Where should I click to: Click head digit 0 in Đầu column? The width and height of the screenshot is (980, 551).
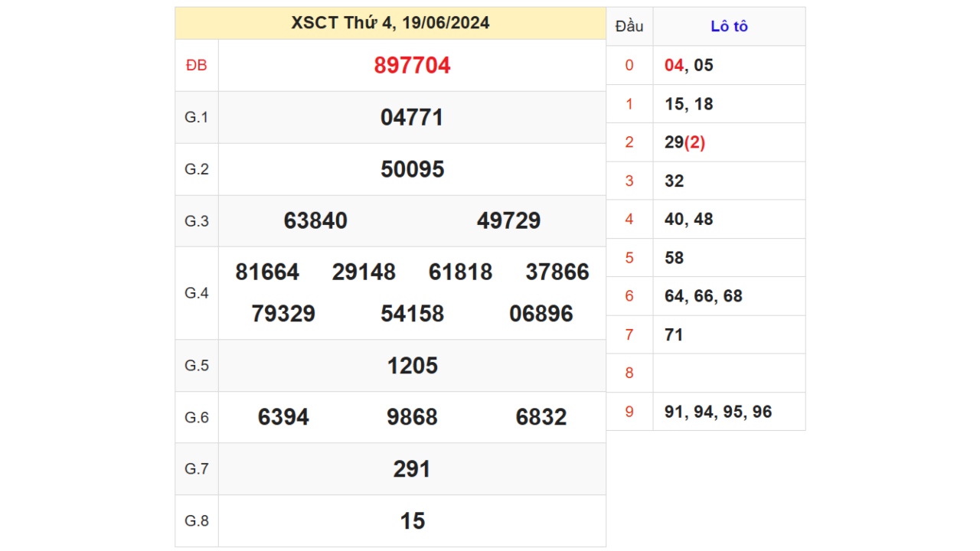click(629, 65)
